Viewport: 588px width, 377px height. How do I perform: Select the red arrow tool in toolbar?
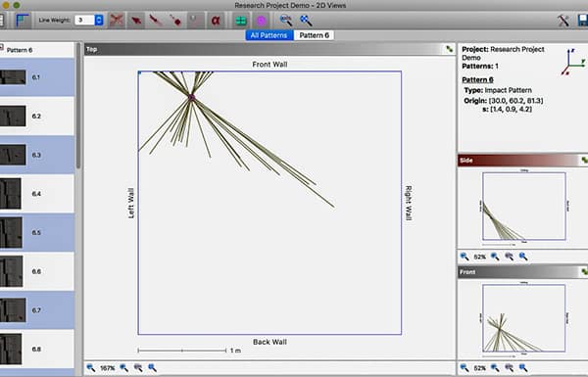pyautogui.click(x=136, y=20)
